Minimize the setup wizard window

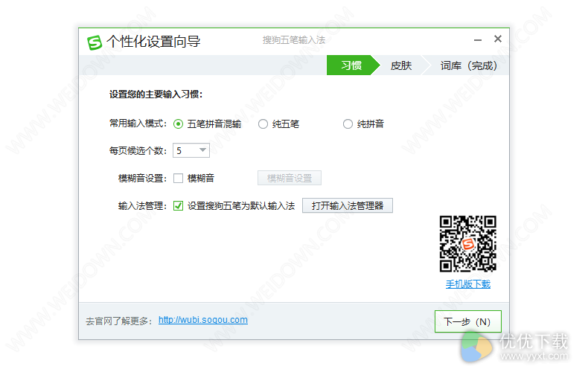click(x=477, y=39)
